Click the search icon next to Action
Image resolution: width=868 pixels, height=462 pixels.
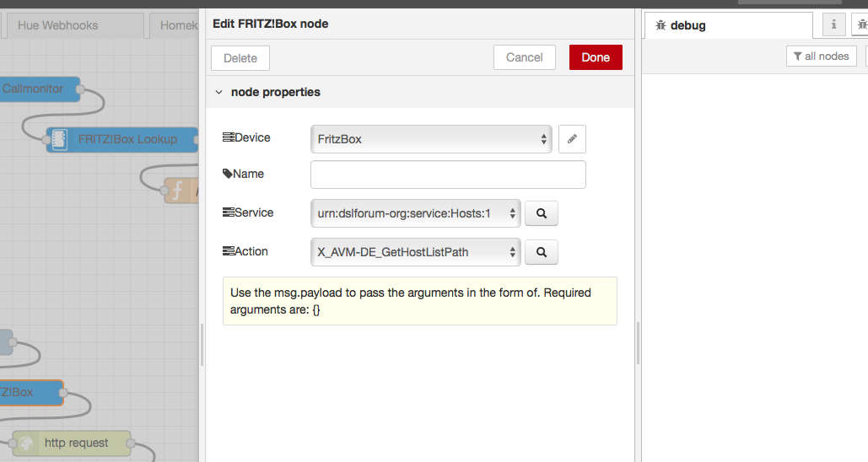point(542,252)
